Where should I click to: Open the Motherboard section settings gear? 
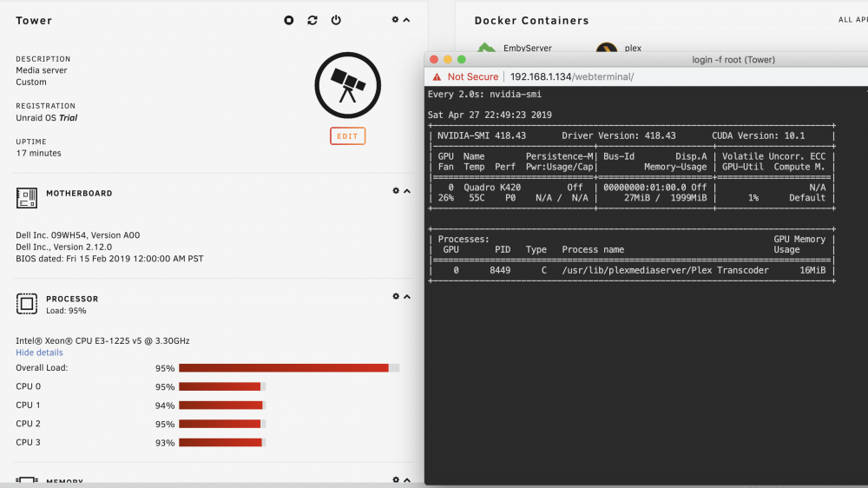(x=396, y=190)
